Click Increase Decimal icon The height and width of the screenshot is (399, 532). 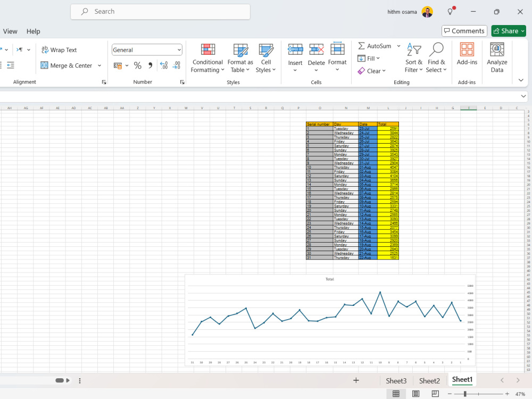pos(164,65)
